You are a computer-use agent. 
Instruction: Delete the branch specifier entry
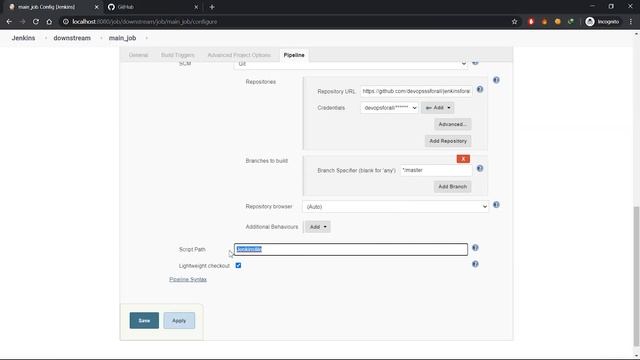coord(463,159)
